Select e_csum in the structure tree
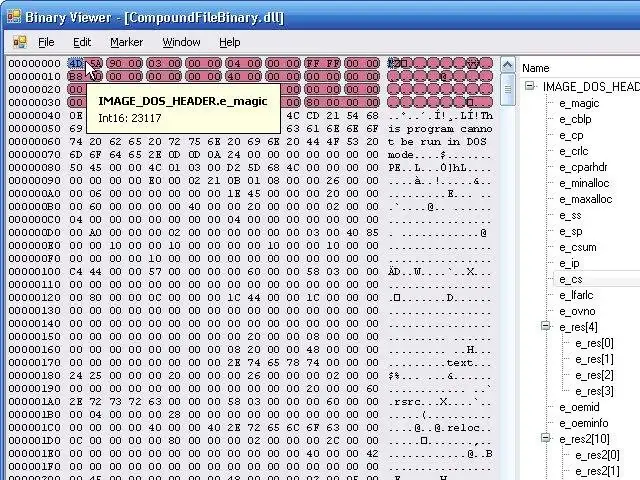 tap(578, 247)
